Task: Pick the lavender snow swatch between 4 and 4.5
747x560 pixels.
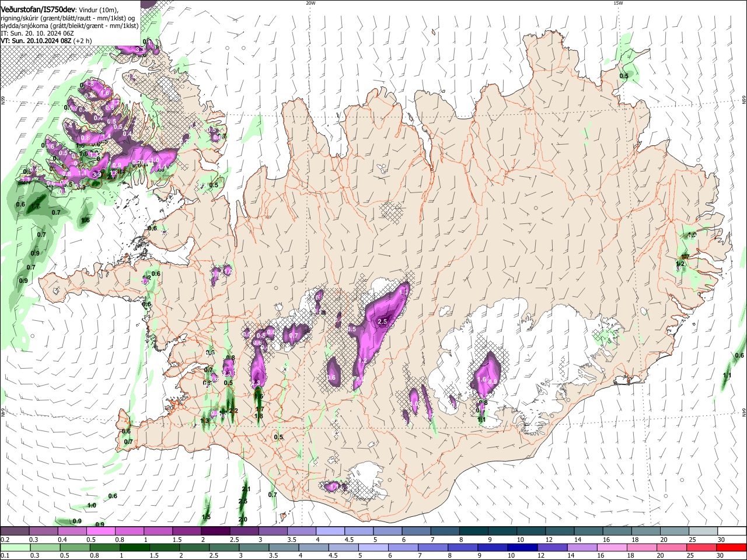Action: tap(330, 531)
